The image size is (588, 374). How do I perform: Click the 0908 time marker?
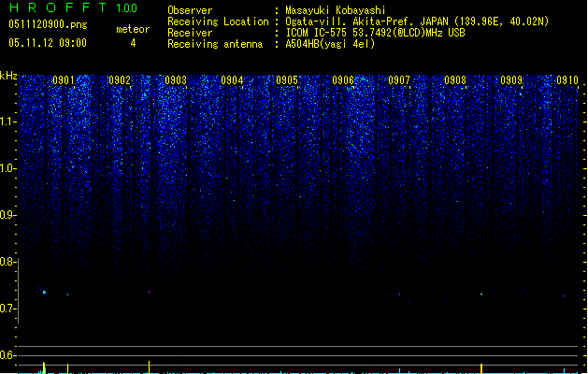pyautogui.click(x=455, y=80)
